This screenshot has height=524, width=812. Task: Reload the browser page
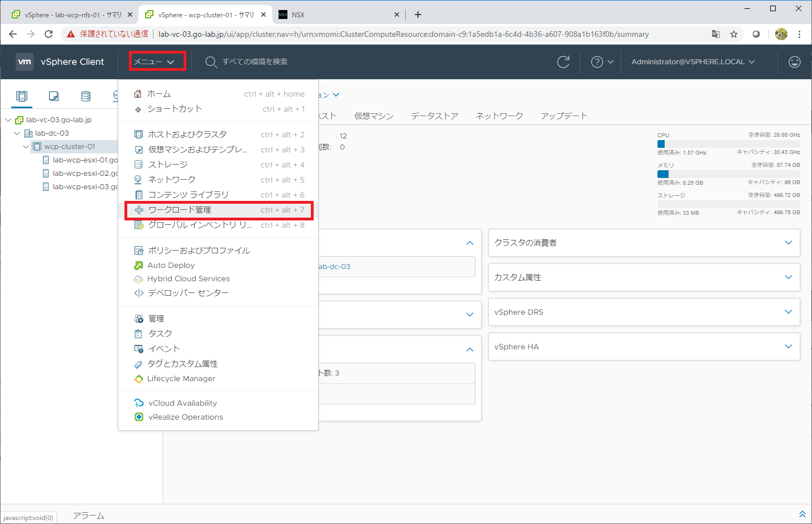coord(49,34)
